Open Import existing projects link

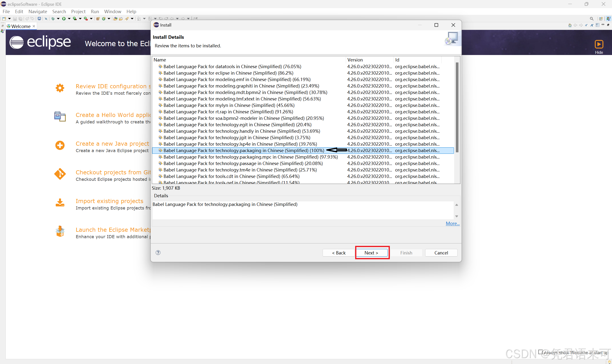pyautogui.click(x=109, y=201)
